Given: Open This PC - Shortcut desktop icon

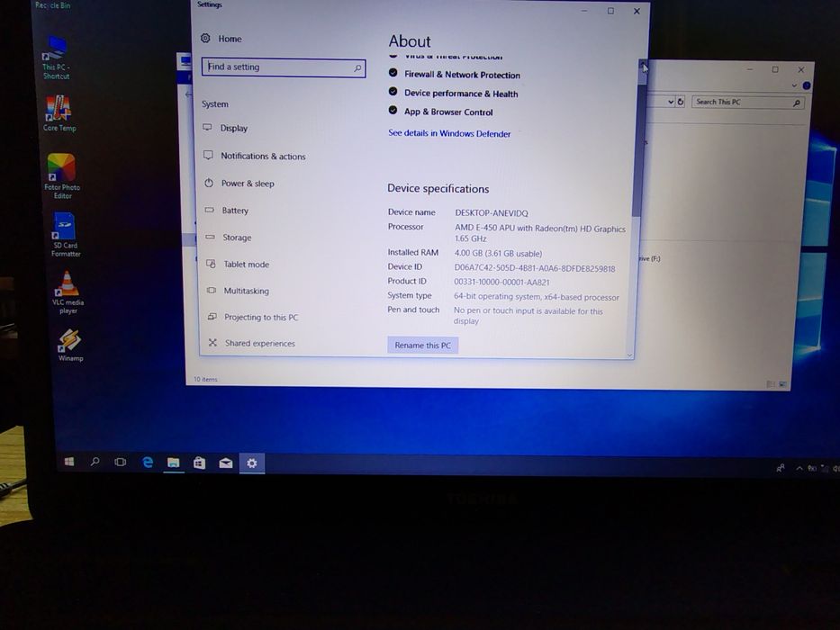Looking at the screenshot, I should pyautogui.click(x=55, y=58).
